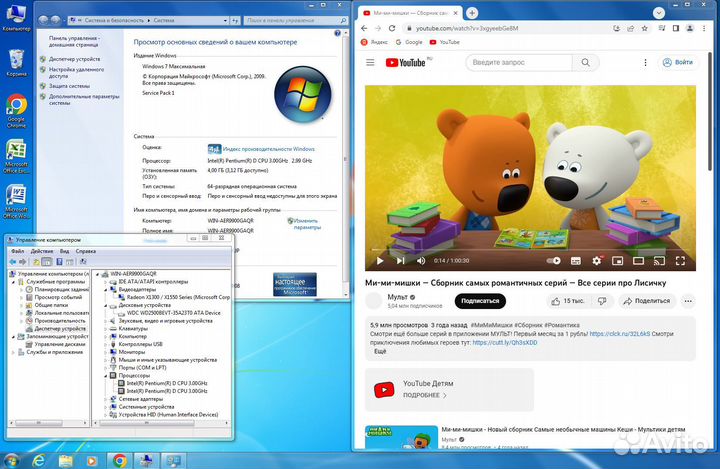This screenshot has height=469, width=720.
Task: Play the YouTube video
Action: pos(380,261)
